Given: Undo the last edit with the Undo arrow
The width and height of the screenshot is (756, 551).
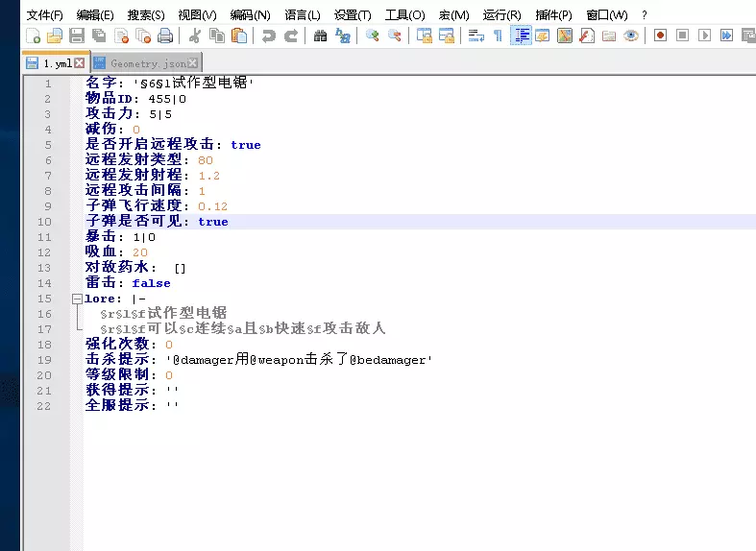Looking at the screenshot, I should 269,36.
